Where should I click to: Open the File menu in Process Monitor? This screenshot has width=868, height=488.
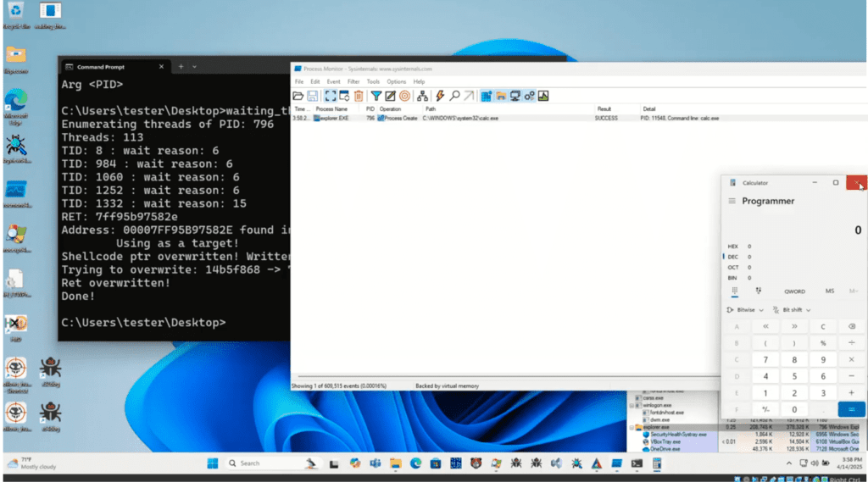click(x=299, y=81)
